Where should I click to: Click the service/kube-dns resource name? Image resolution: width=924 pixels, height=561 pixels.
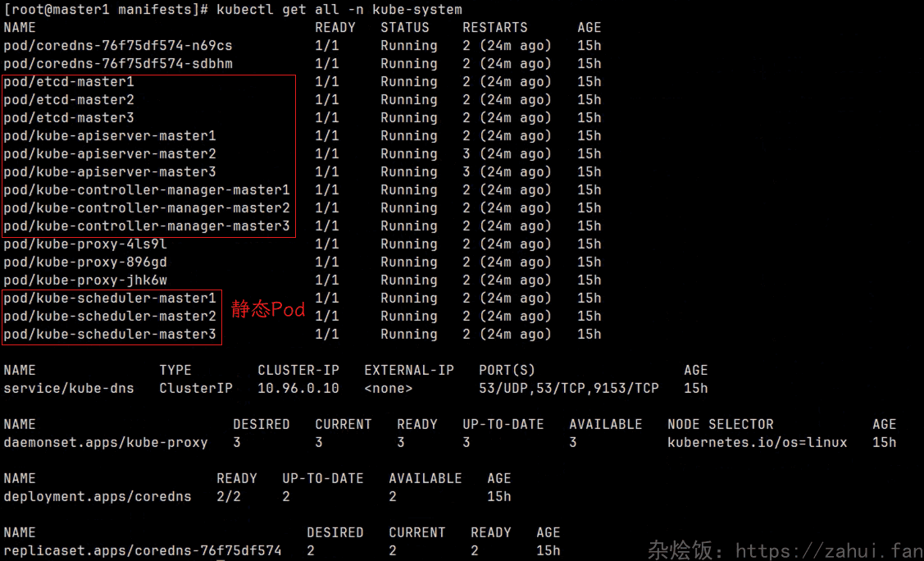coord(69,389)
